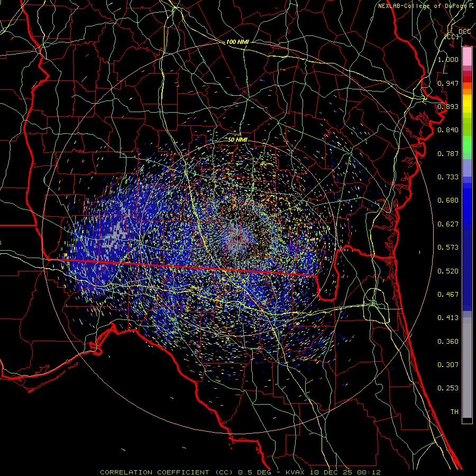Screen dimensions: 476x476
Task: Click the "TH" threshold label on legend
Action: 454,412
